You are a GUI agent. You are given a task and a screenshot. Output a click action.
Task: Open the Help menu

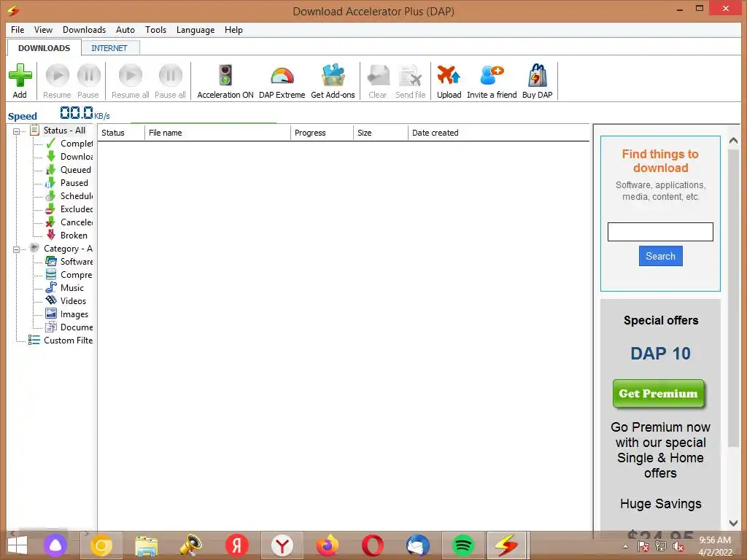233,29
